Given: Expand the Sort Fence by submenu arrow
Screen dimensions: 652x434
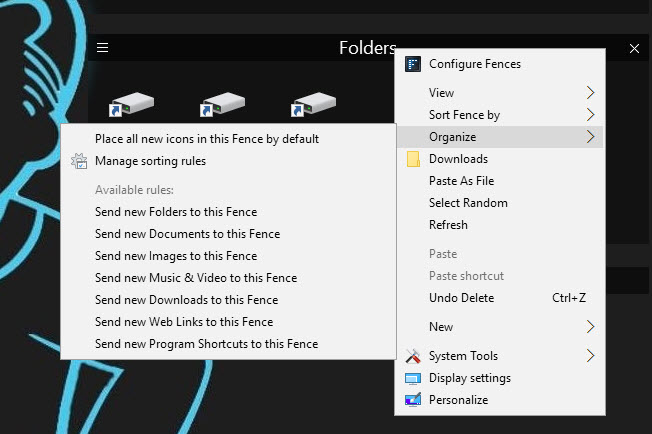Looking at the screenshot, I should coord(590,115).
